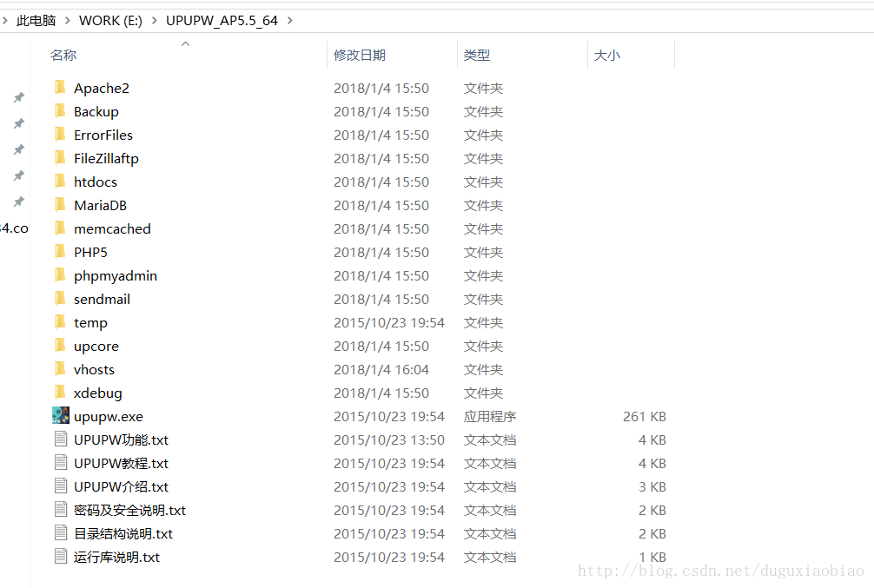Click the 目录结构说明.txt document icon
This screenshot has width=874, height=588.
(x=61, y=532)
